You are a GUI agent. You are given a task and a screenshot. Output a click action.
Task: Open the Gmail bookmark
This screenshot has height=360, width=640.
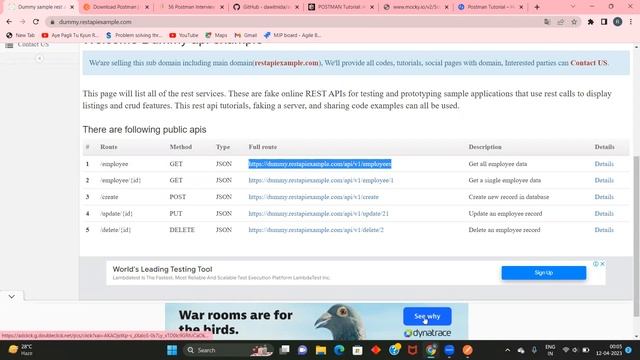(x=246, y=36)
